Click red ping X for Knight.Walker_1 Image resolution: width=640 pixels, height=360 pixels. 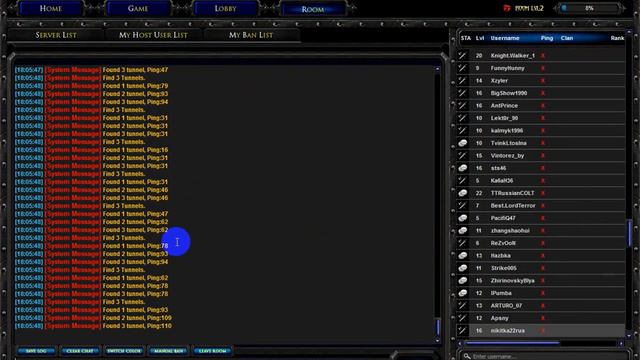[543, 56]
